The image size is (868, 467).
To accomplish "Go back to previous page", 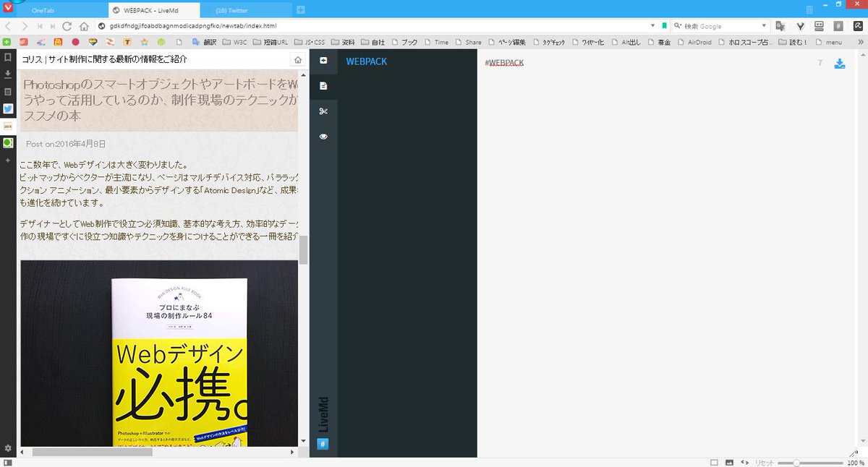I will point(9,26).
